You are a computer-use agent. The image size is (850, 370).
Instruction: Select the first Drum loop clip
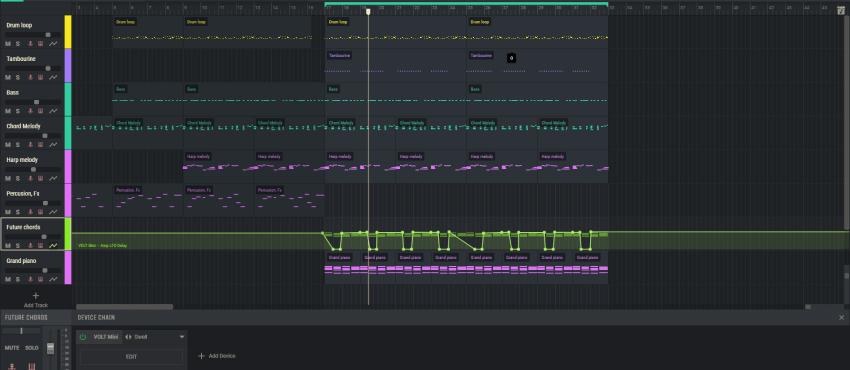click(148, 32)
